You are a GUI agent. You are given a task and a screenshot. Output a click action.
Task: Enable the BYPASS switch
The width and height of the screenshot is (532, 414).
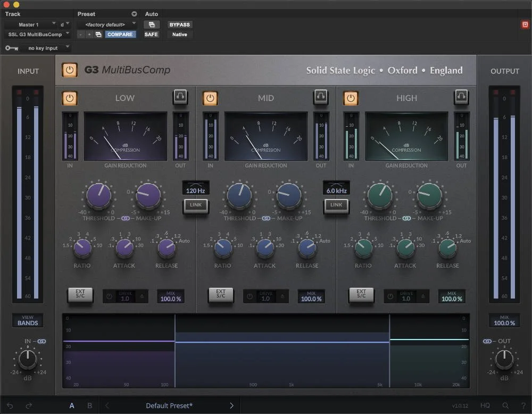tap(179, 24)
